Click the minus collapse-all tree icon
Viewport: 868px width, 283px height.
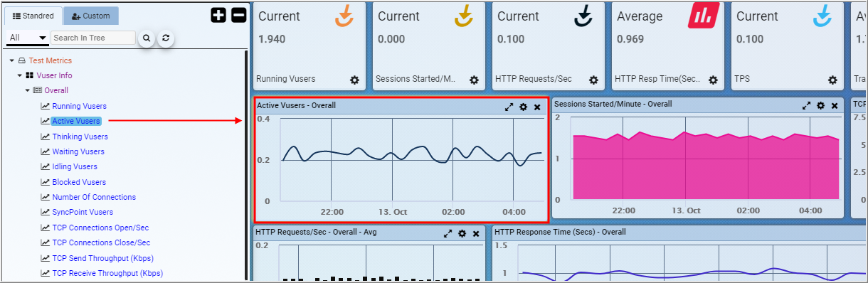(x=239, y=15)
